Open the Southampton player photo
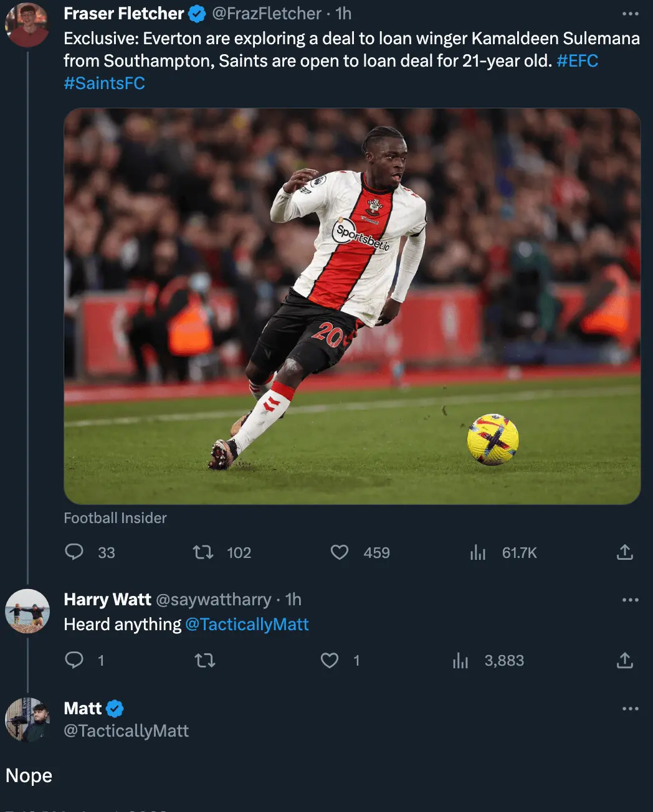This screenshot has width=653, height=812. 352,306
